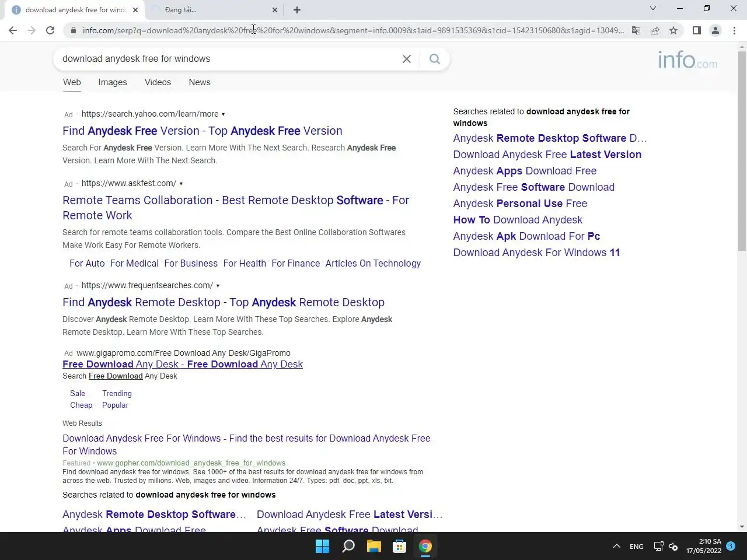Switch to the Videos tab

(x=158, y=82)
